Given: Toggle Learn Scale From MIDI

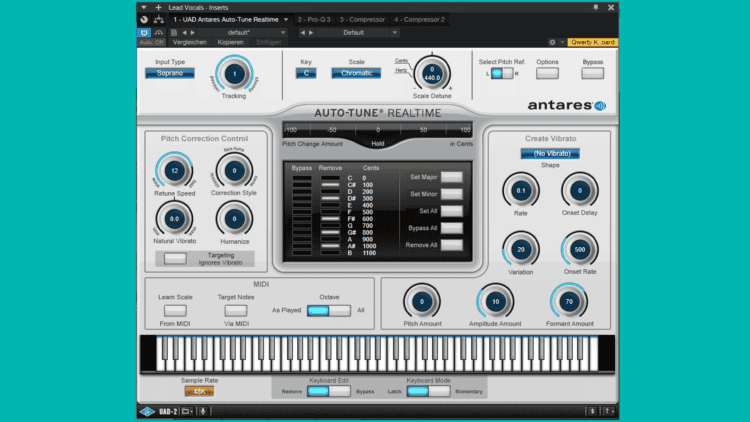Looking at the screenshot, I should 175,311.
